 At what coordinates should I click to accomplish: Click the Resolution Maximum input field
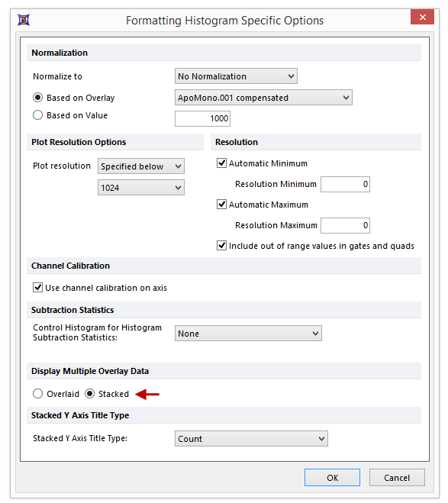345,225
